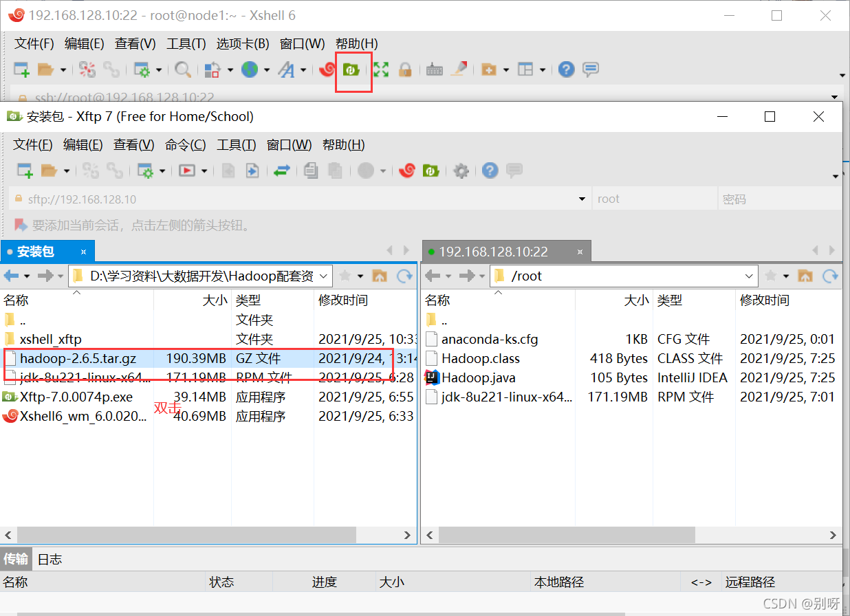Open dropdown arrow next to Xshell Open folder icon
Viewport: 850px width, 616px height.
(x=63, y=69)
